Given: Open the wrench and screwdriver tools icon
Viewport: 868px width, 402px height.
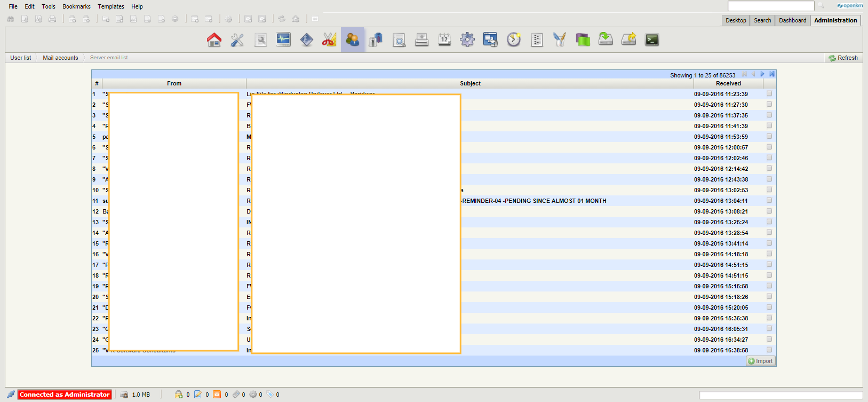Looking at the screenshot, I should [237, 40].
